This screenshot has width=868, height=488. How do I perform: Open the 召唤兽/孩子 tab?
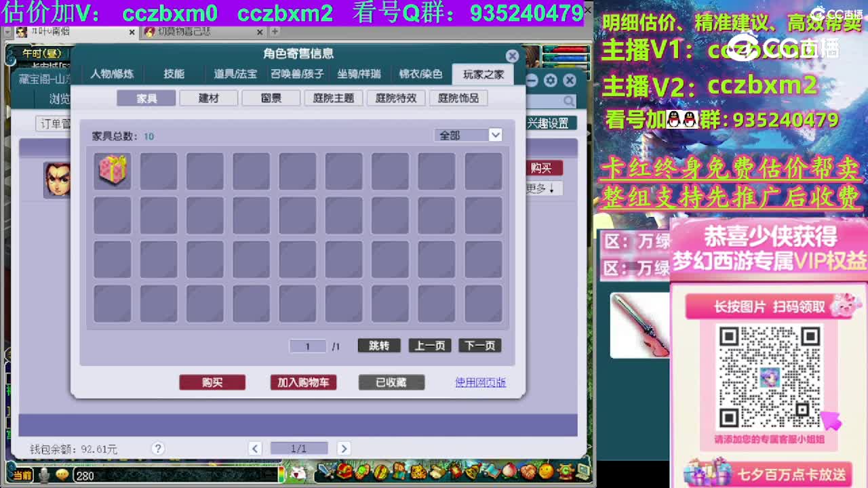point(297,74)
